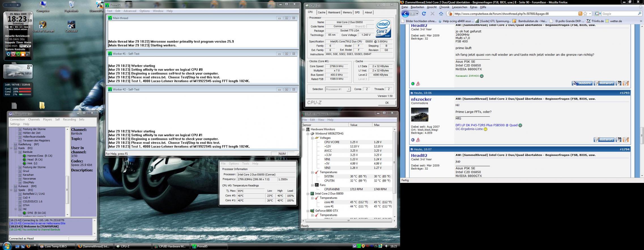Click Firefox back arrow button
The width and height of the screenshot is (644, 250).
pos(405,14)
